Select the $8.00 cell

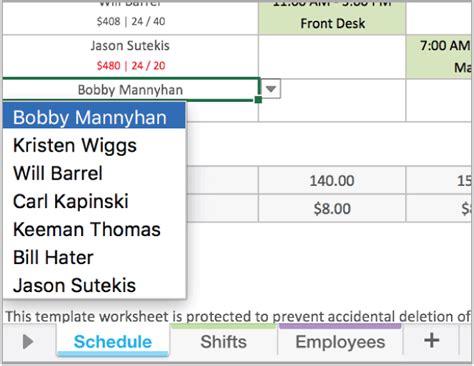pos(332,209)
